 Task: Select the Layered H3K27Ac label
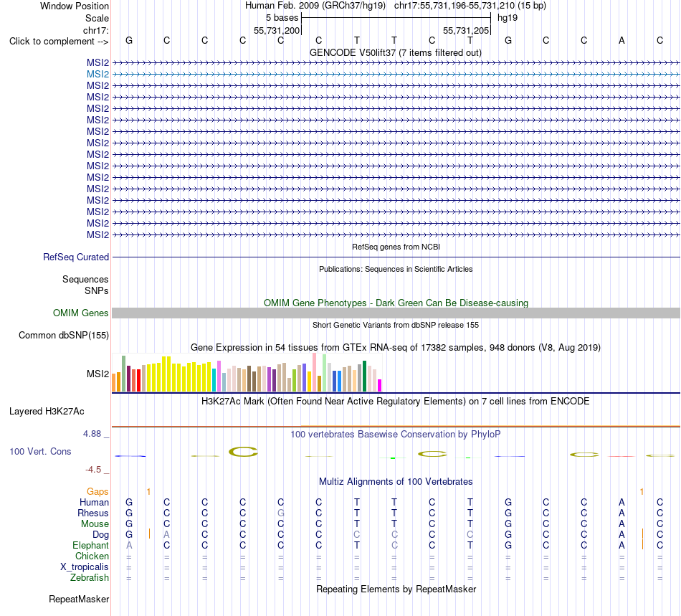pyautogui.click(x=47, y=412)
